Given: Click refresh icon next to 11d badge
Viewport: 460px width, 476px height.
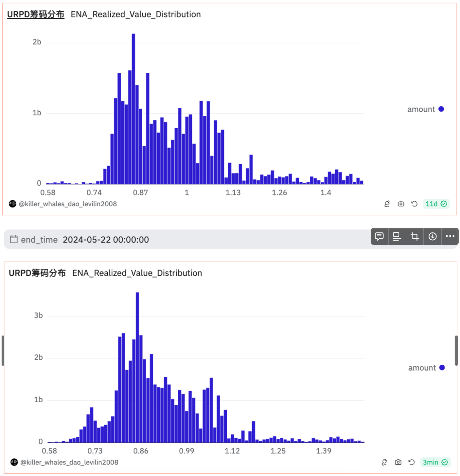Looking at the screenshot, I should click(414, 204).
